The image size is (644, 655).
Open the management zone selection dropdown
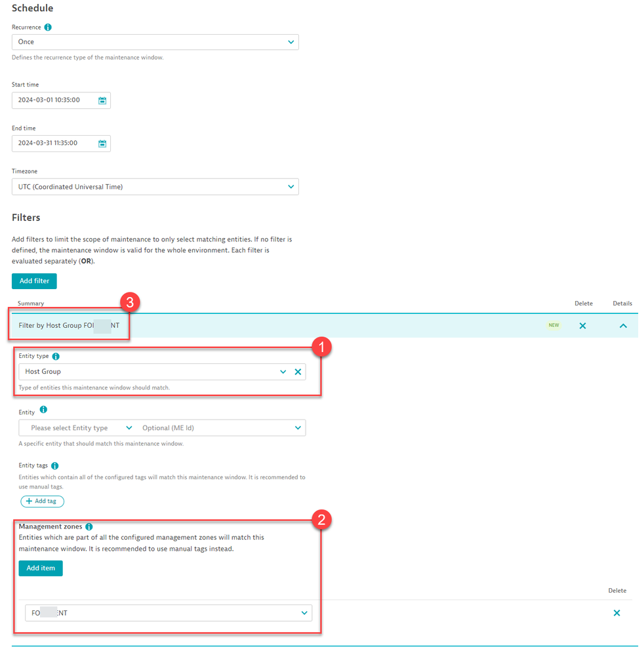pos(169,613)
